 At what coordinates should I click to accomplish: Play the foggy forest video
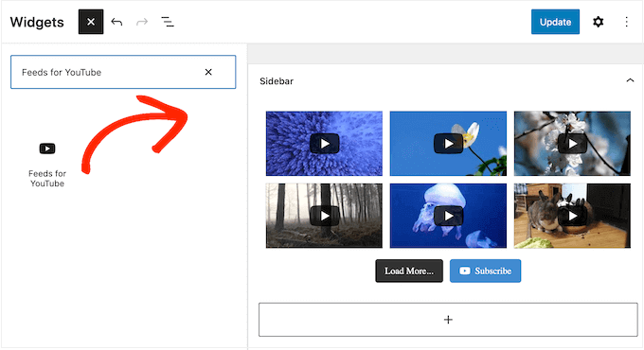click(x=324, y=216)
